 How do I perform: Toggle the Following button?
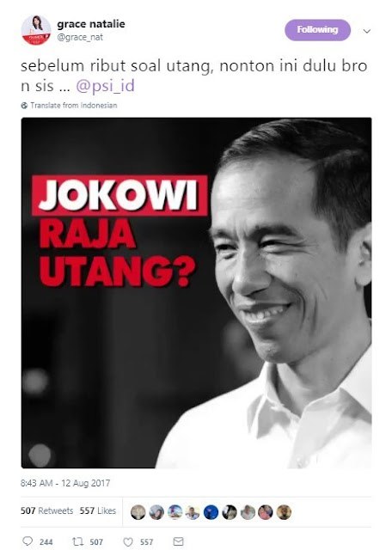pyautogui.click(x=317, y=30)
